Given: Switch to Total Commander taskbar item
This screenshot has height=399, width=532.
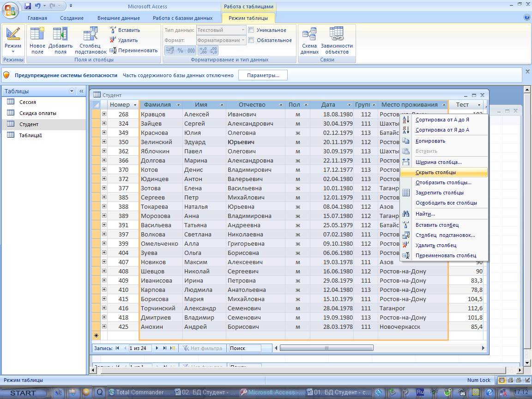Looking at the screenshot, I should 140,393.
